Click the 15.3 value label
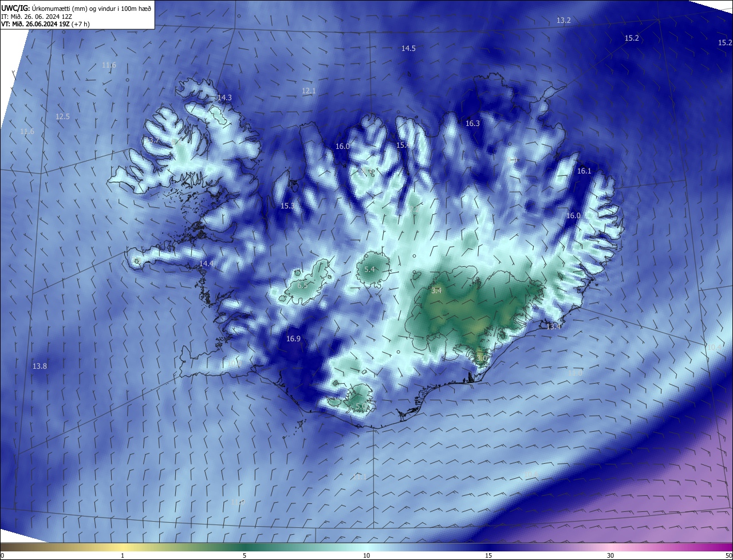Screen dimensions: 733x560 pyautogui.click(x=287, y=206)
